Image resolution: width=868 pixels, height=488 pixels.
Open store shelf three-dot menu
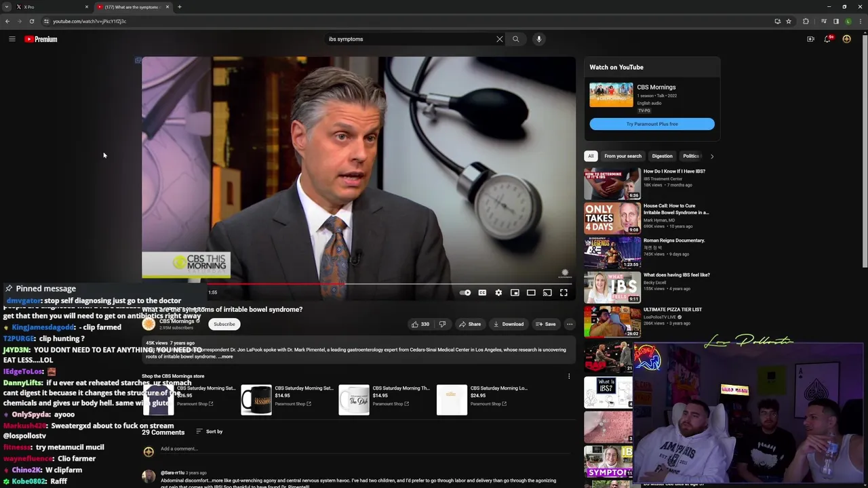(x=569, y=376)
